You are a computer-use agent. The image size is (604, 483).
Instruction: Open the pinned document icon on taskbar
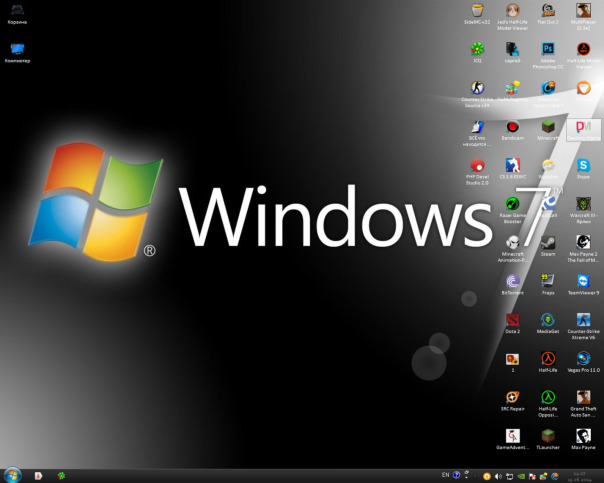coord(38,476)
